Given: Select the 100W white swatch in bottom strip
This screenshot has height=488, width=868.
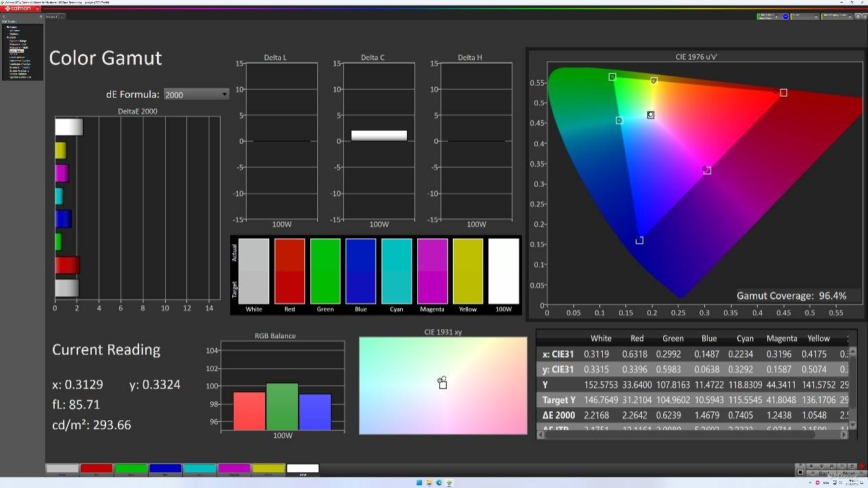Looking at the screenshot, I should (302, 469).
